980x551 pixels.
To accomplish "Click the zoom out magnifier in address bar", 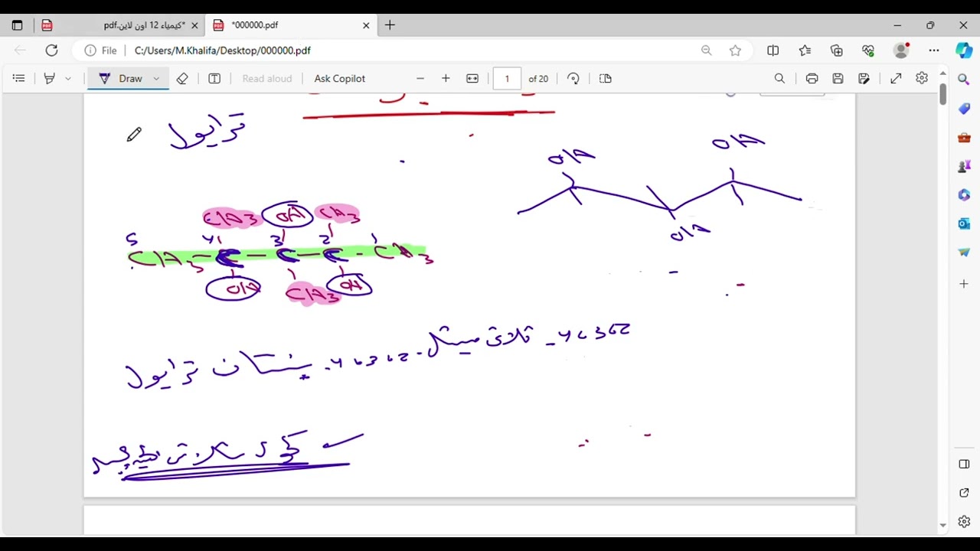I will click(x=706, y=51).
